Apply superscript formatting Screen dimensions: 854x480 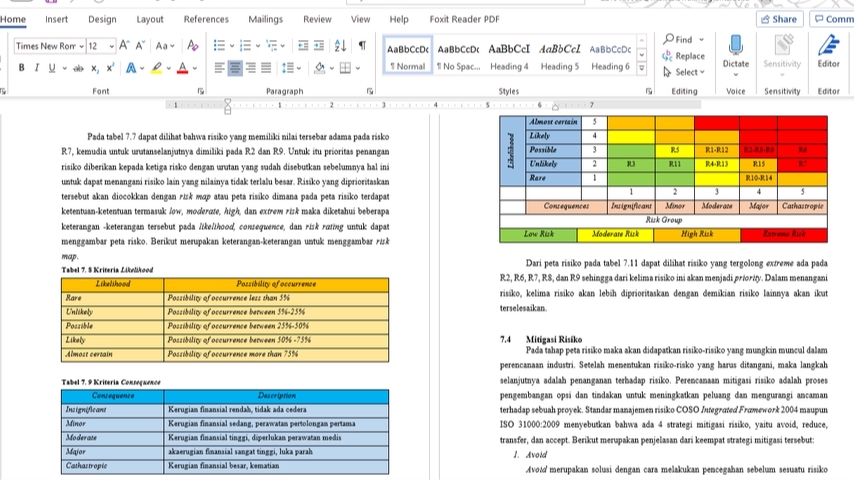(x=110, y=68)
